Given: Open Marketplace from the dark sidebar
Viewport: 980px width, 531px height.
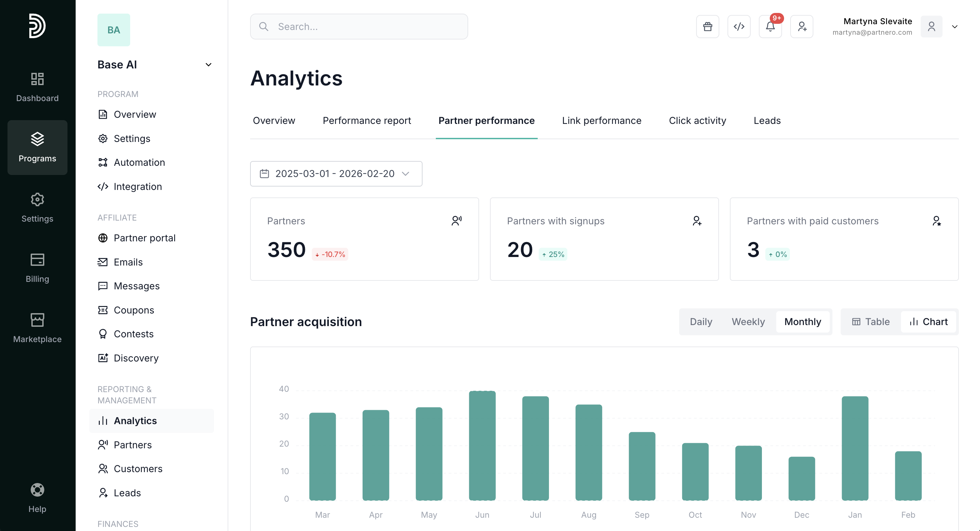Looking at the screenshot, I should (37, 328).
